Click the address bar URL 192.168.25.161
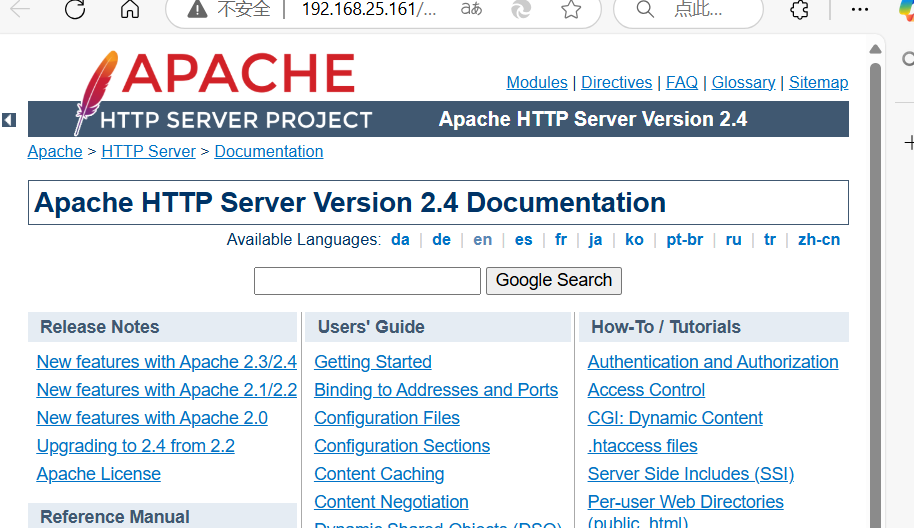This screenshot has width=914, height=528. 368,9
